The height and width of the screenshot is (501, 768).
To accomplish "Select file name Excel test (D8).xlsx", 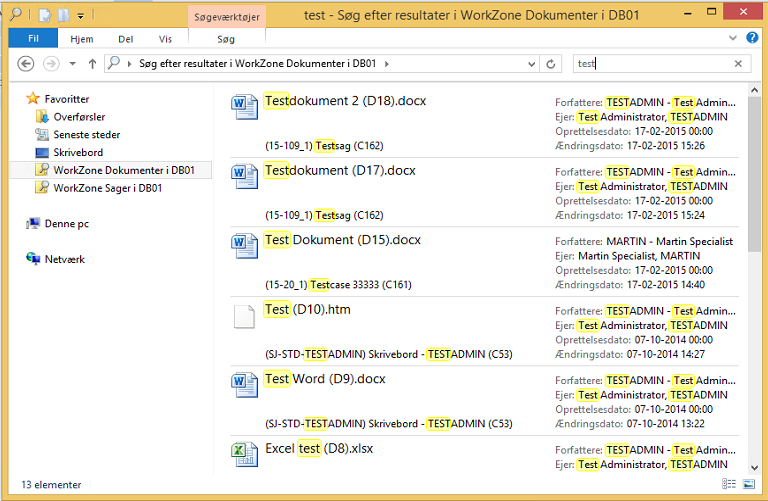I will pos(319,449).
